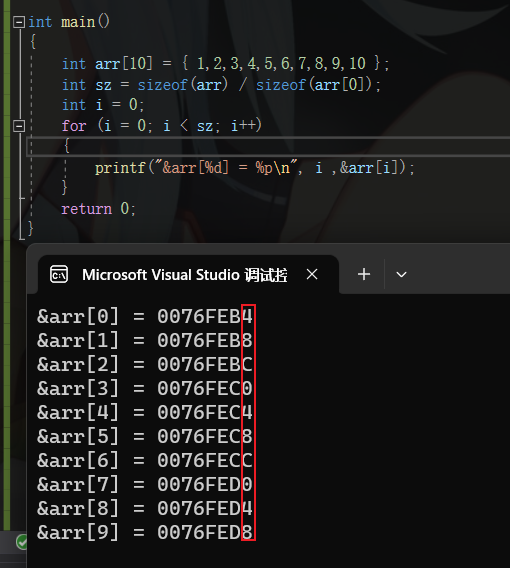This screenshot has height=568, width=510.
Task: Click output line &arr[1] = 0076FEB8
Action: pyautogui.click(x=145, y=340)
